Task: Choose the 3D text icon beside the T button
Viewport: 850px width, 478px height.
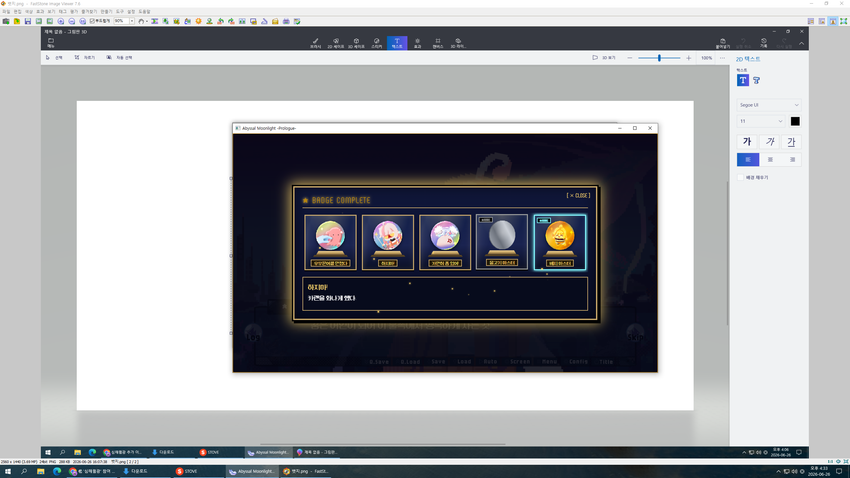Action: pyautogui.click(x=757, y=80)
